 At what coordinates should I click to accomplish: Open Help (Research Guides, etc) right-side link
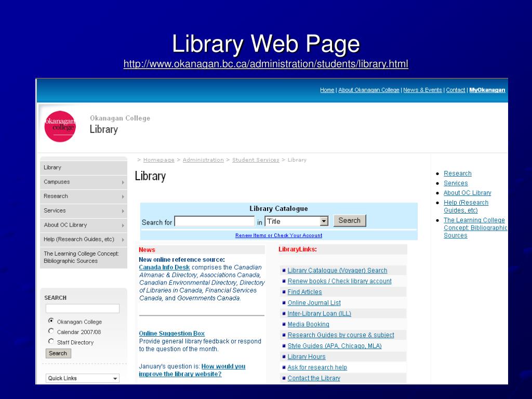point(466,206)
